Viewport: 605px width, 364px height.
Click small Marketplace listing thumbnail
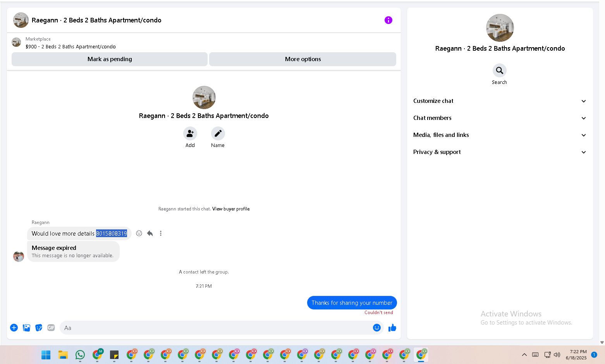point(16,42)
